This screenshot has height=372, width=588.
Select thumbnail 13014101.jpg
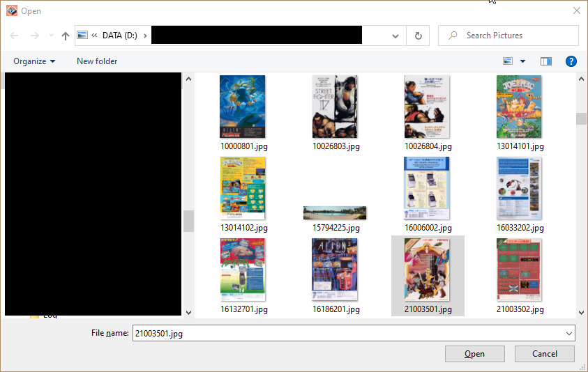519,107
